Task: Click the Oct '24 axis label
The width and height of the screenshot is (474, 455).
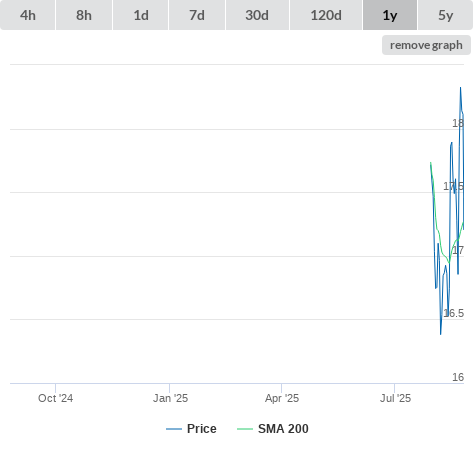Action: point(55,398)
